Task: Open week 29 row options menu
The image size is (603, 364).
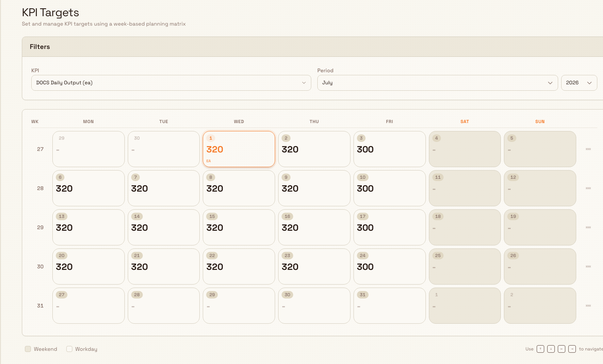Action: click(x=588, y=227)
